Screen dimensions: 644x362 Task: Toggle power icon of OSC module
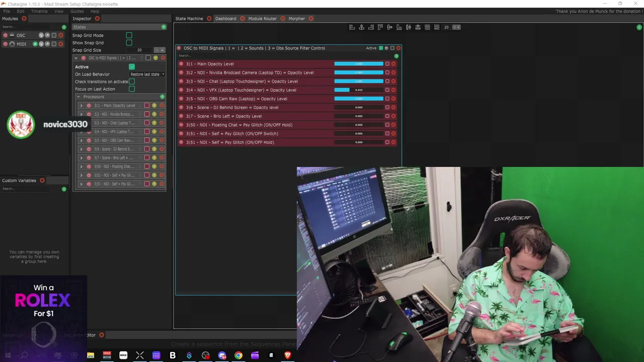5,35
